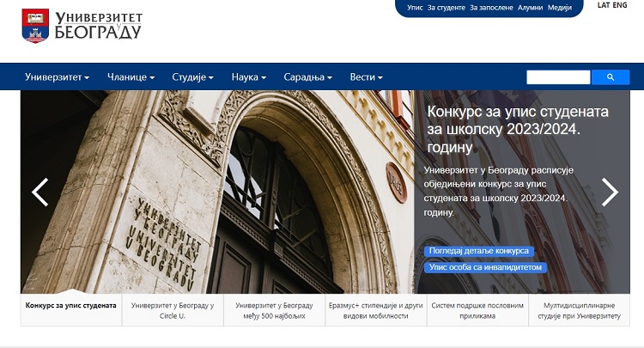Go to previous slide with left arrow
644x348 pixels.
(x=40, y=192)
